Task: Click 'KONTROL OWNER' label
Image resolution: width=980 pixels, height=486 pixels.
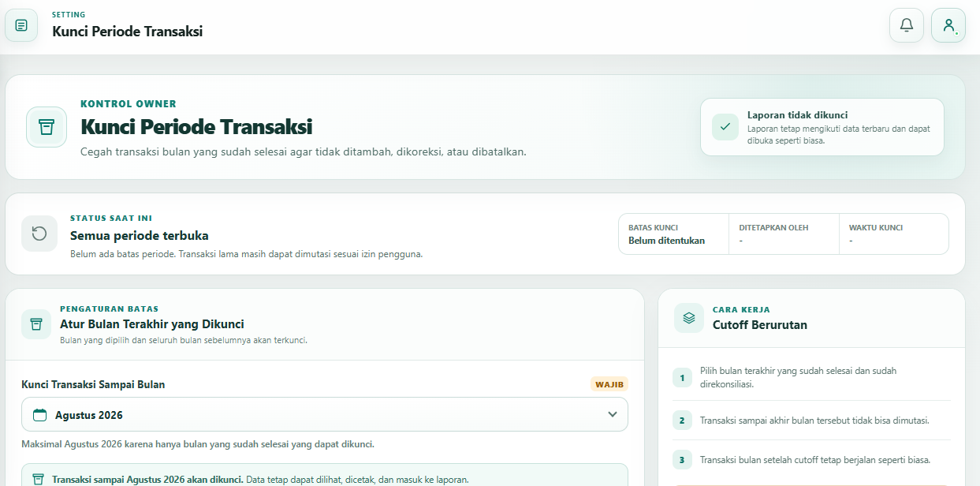Action: pos(129,104)
